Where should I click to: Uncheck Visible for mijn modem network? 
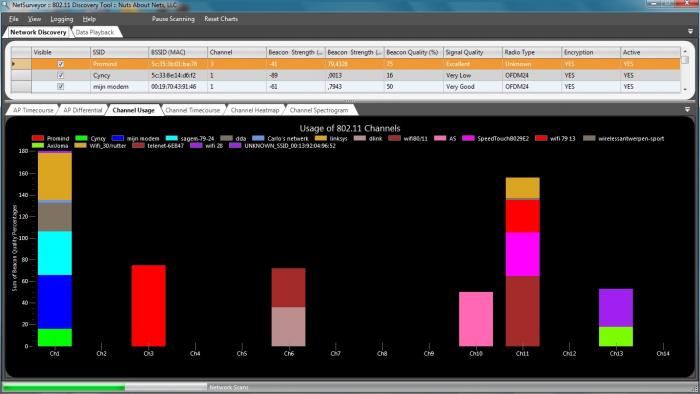(x=61, y=87)
